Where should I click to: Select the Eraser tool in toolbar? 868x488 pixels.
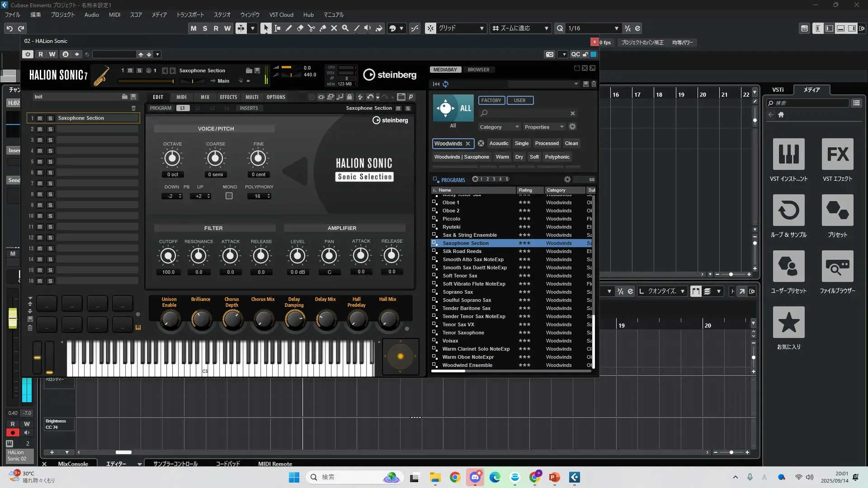coord(300,28)
